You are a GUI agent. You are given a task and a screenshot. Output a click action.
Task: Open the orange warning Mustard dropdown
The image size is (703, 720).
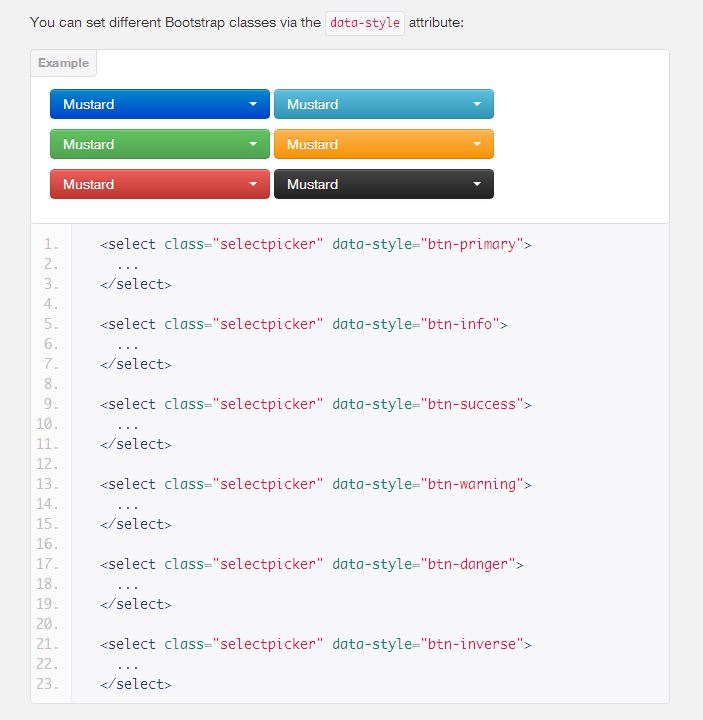tap(384, 144)
